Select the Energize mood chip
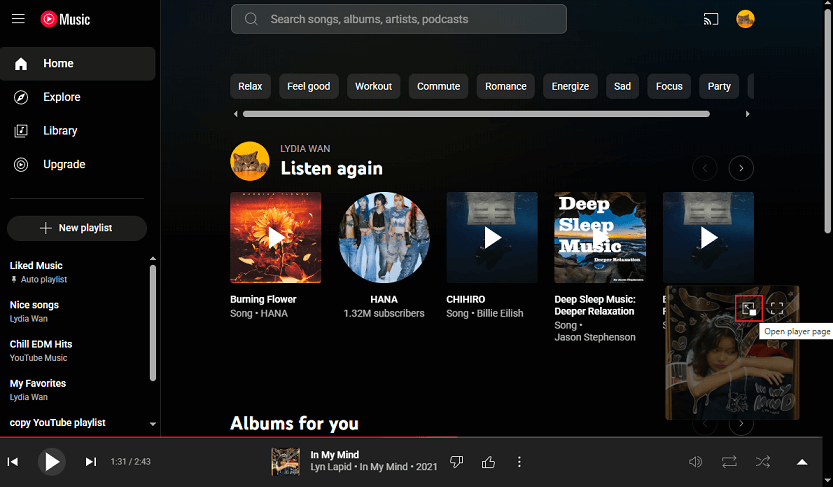The width and height of the screenshot is (833, 487). [x=570, y=86]
